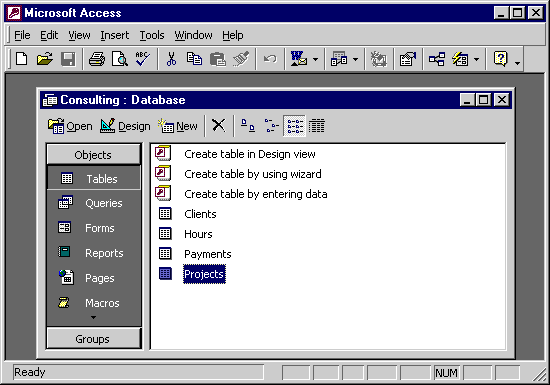Click the Hours table icon
Viewport: 550px width, 385px height.
165,234
